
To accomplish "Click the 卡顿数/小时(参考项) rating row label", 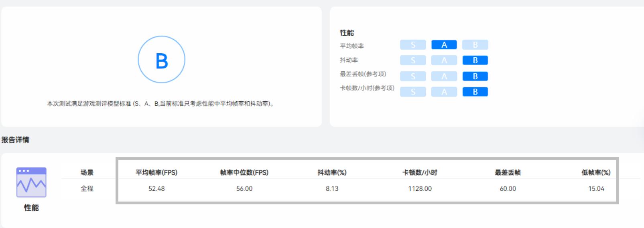I will (x=367, y=88).
